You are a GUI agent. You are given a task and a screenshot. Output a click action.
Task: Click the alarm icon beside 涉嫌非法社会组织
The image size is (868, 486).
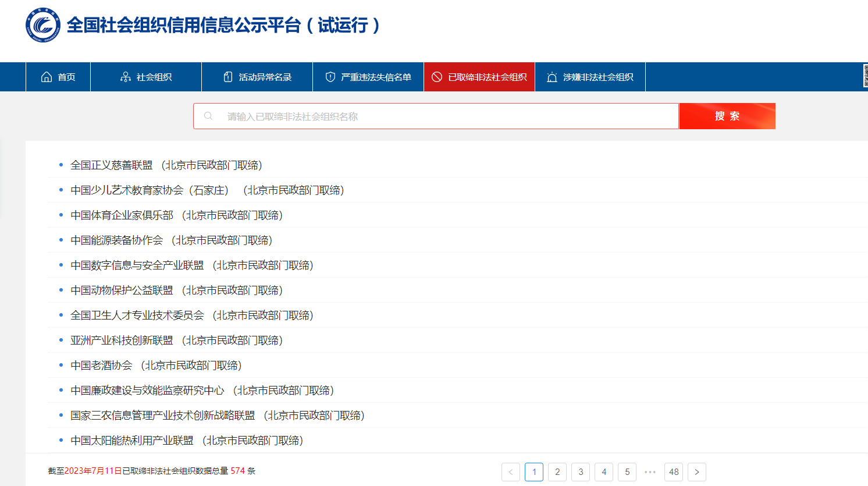pos(552,77)
